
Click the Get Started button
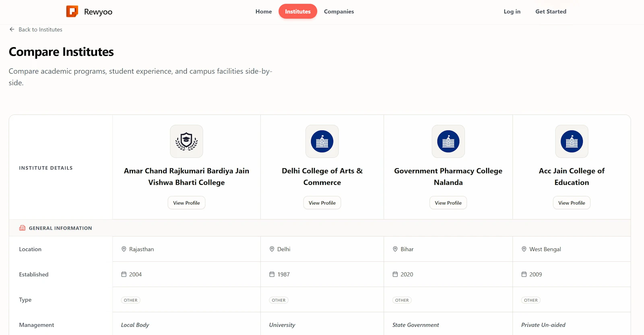coord(551,11)
